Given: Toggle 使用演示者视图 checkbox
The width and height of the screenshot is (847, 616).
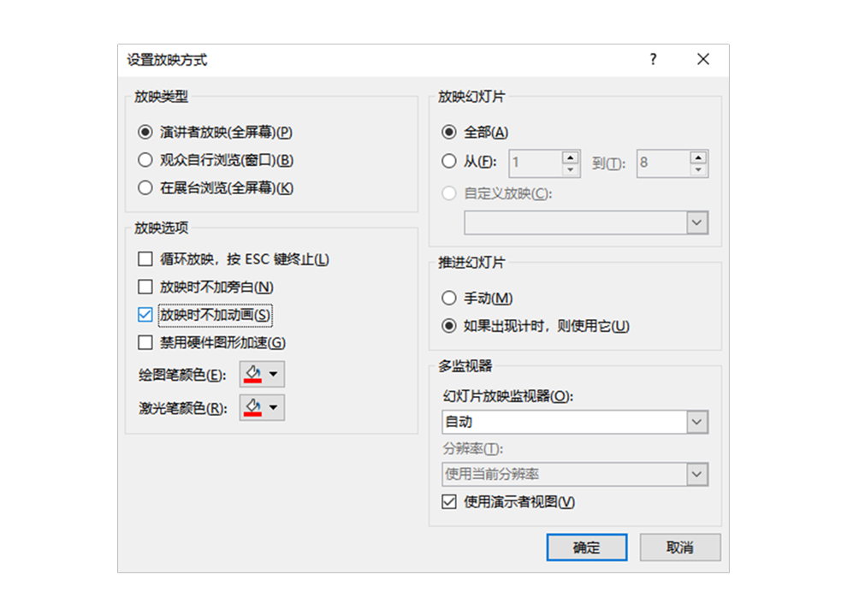Looking at the screenshot, I should (449, 502).
